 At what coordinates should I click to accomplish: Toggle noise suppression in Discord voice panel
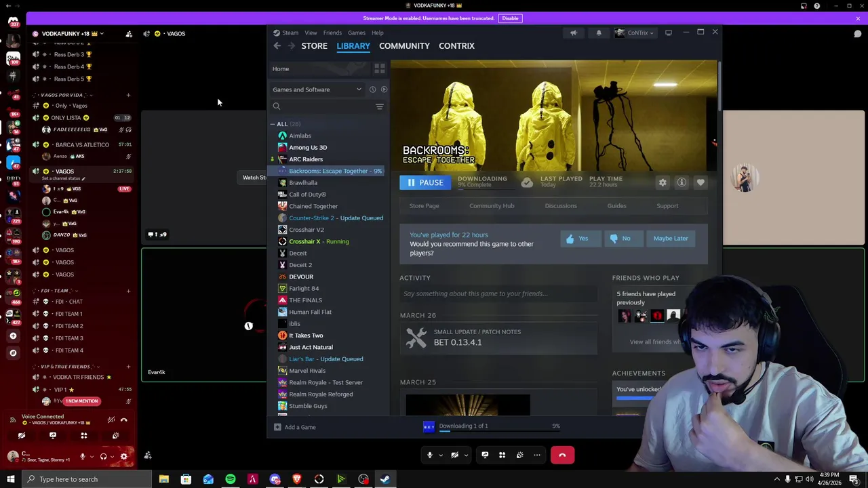point(111,420)
